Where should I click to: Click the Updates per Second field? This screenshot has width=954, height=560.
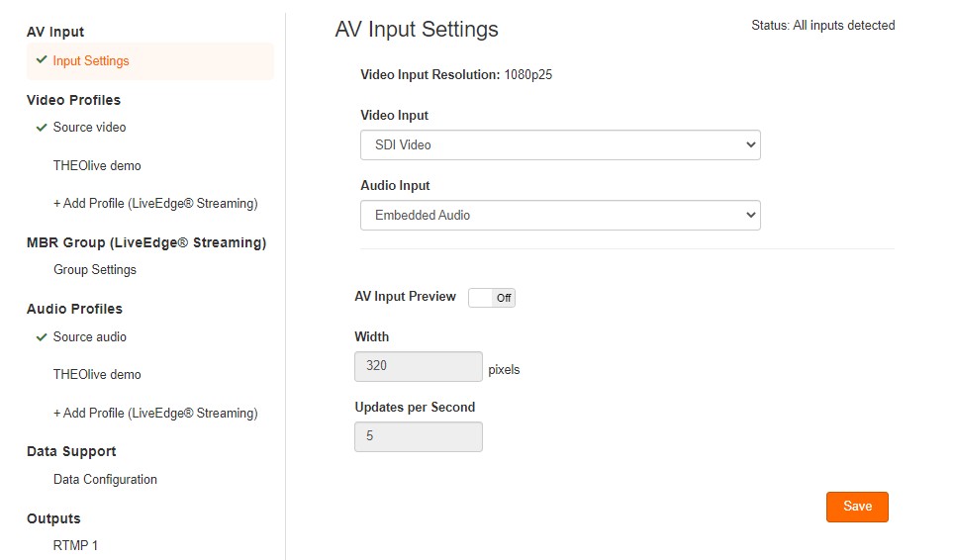[x=419, y=436]
